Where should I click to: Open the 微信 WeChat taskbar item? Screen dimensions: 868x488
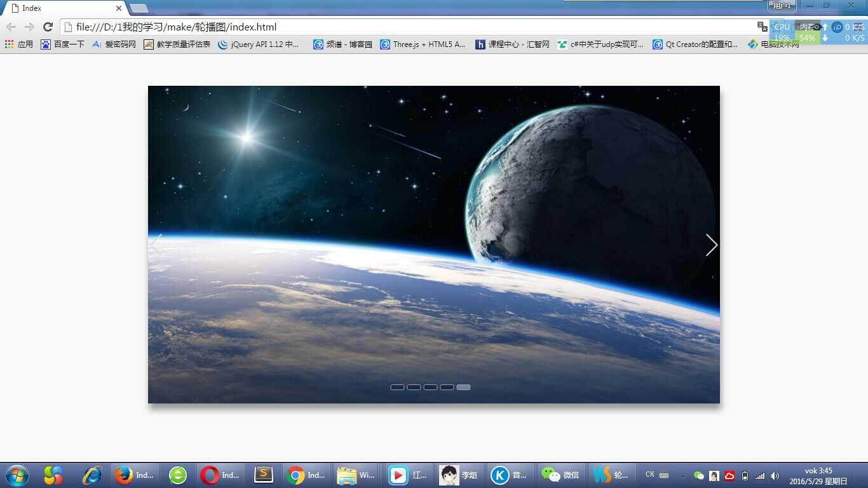(562, 475)
